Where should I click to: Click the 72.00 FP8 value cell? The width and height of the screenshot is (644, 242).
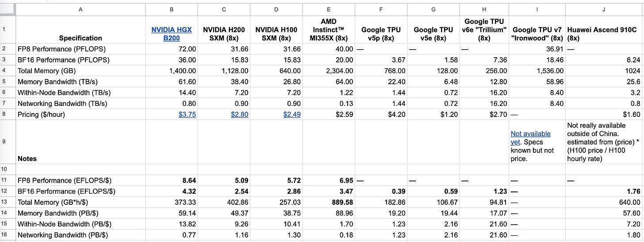[x=172, y=49]
